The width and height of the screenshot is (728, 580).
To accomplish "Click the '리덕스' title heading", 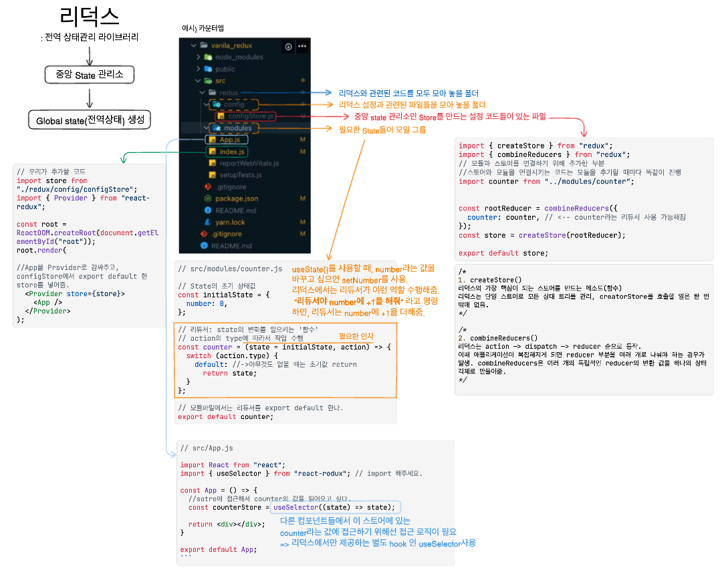I will (89, 17).
